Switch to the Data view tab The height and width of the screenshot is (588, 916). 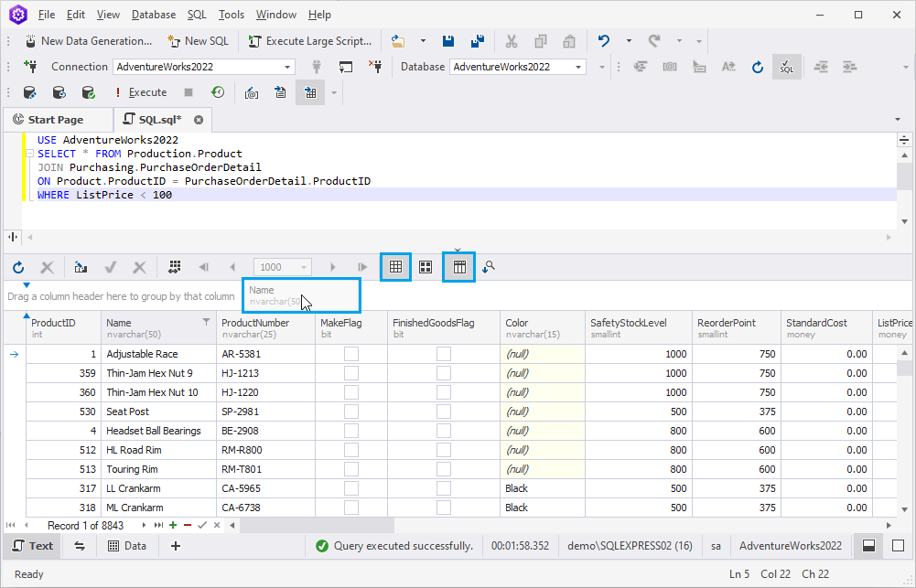coord(127,546)
